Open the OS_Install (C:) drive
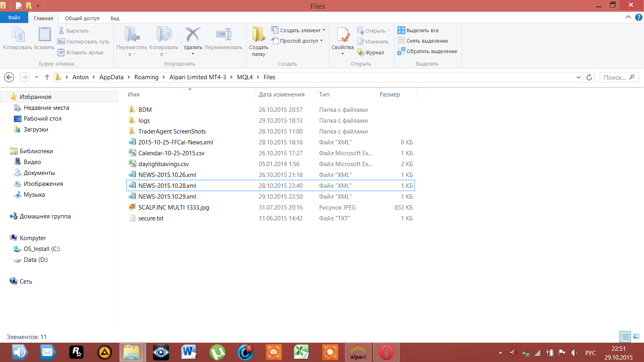 [x=41, y=249]
